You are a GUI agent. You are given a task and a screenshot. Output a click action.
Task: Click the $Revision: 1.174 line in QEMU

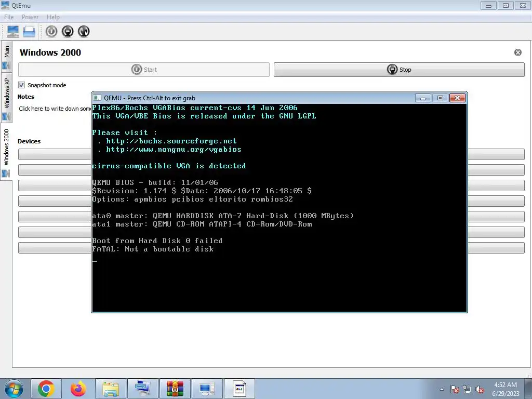[202, 191]
